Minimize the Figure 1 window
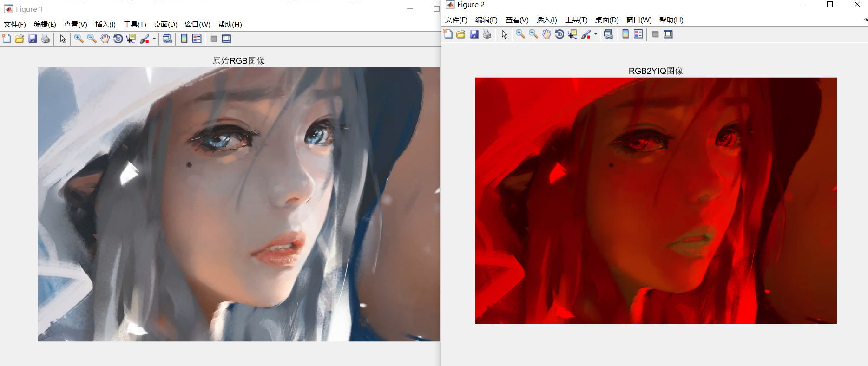 (410, 9)
